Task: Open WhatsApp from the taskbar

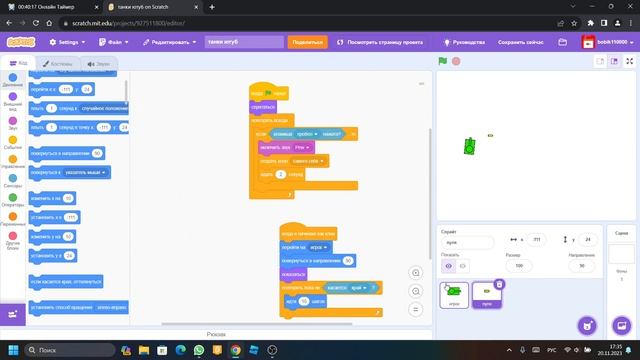Action: pos(199,350)
